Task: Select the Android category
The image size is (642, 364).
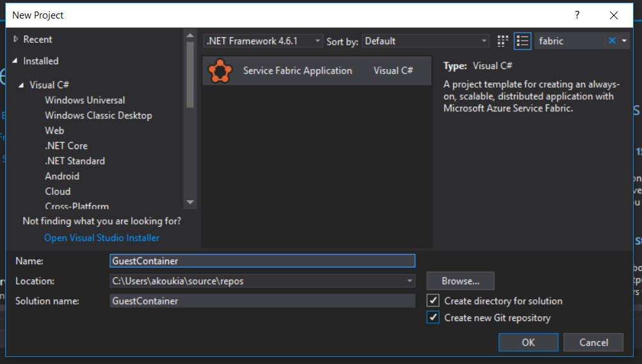Action: pyautogui.click(x=62, y=176)
